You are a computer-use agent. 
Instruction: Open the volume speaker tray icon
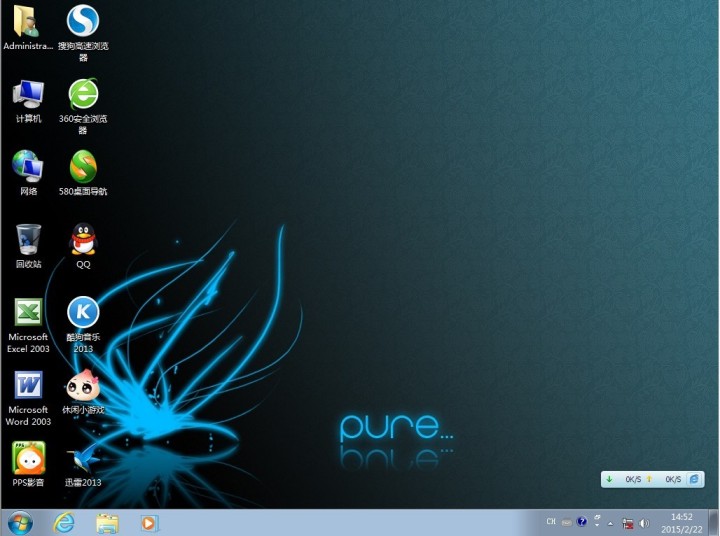[644, 522]
